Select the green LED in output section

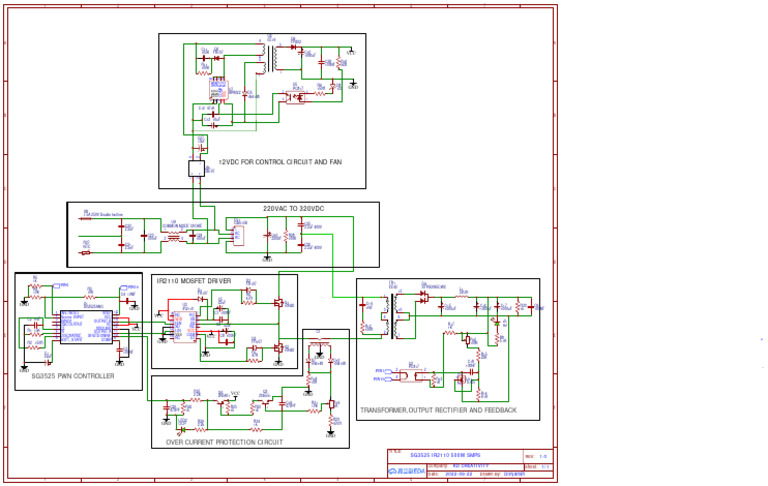(x=497, y=323)
